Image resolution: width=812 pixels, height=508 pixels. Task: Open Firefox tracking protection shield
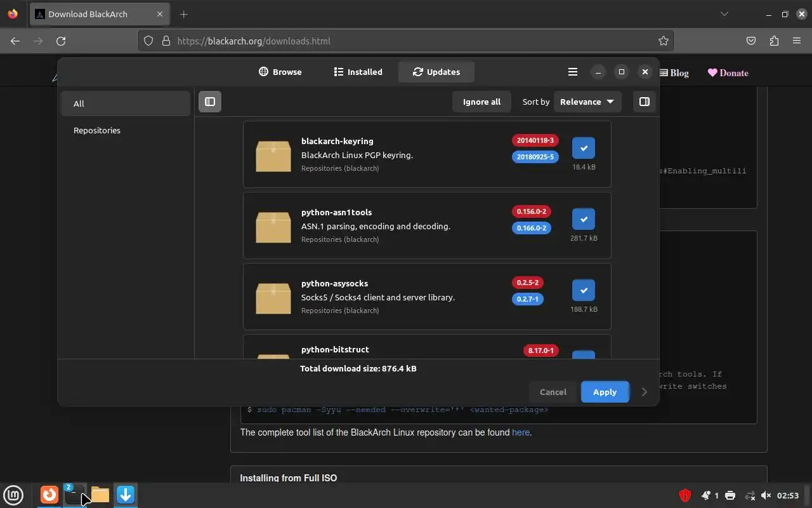click(148, 41)
